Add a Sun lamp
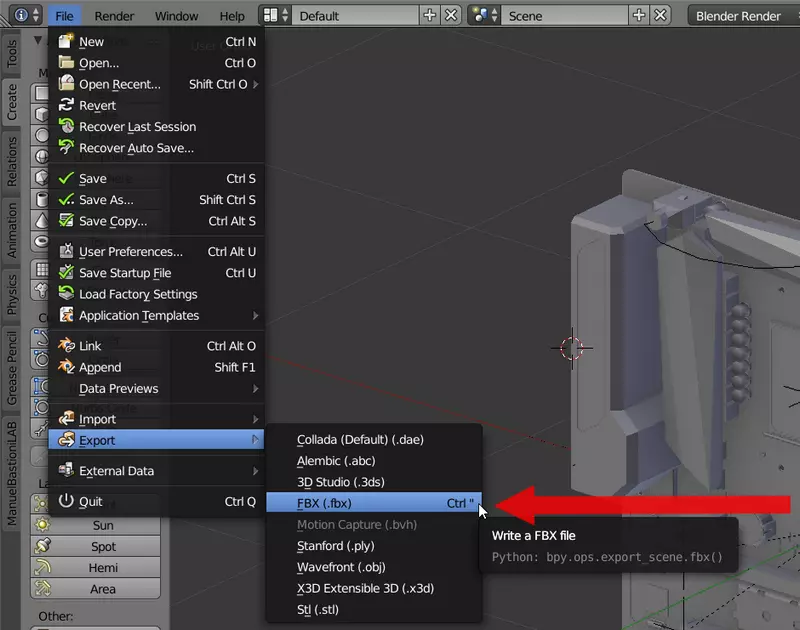This screenshot has width=800, height=630. pyautogui.click(x=103, y=525)
